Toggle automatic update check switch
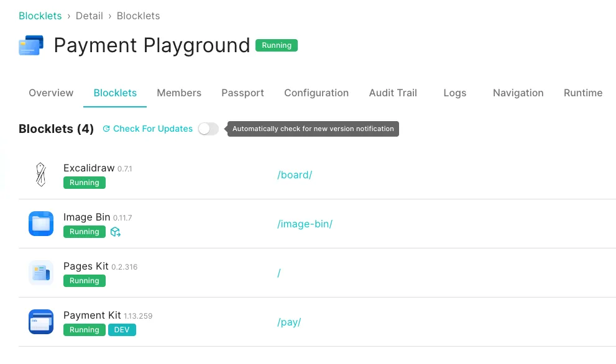 click(x=208, y=129)
